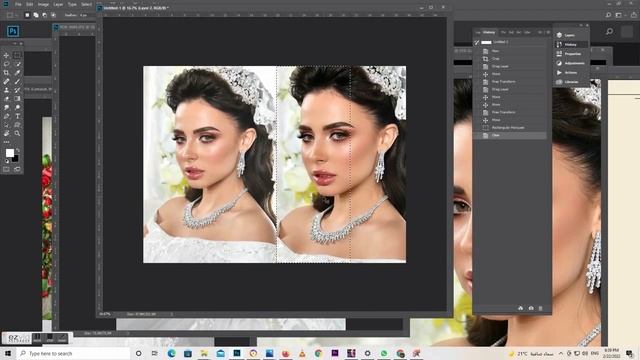Image resolution: width=640 pixels, height=360 pixels.
Task: Open the Image menu
Action: 43,4
